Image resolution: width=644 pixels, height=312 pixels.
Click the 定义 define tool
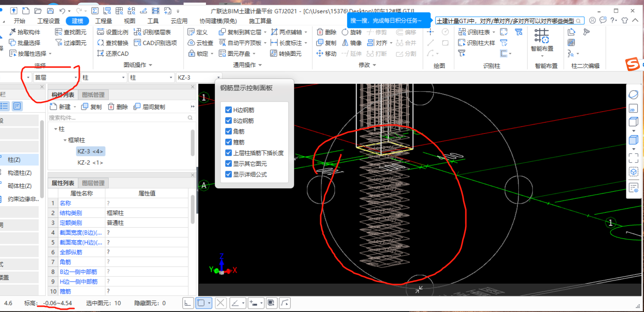tap(197, 32)
